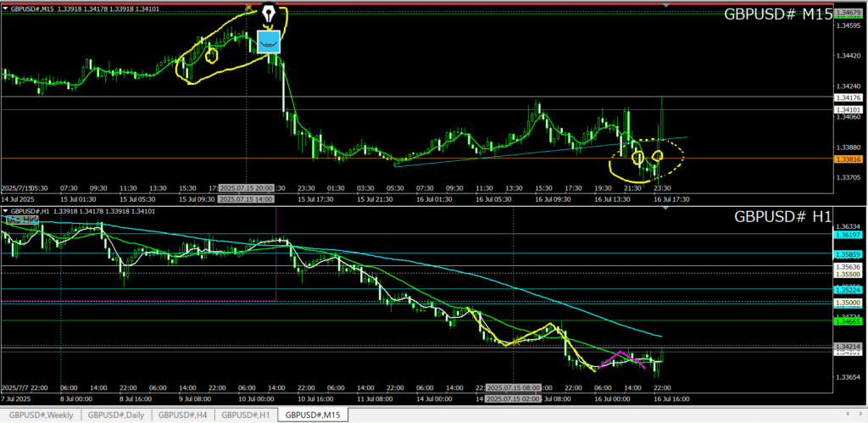Click the 1.35000 price label on H1
The height and width of the screenshot is (423, 868).
(848, 303)
